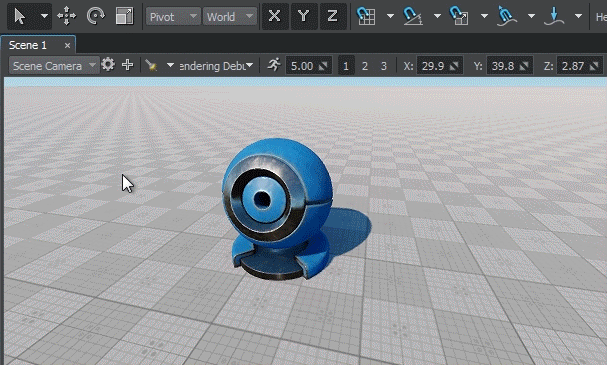The image size is (607, 365).
Task: Toggle scale snapping magnet icon
Action: point(460,16)
